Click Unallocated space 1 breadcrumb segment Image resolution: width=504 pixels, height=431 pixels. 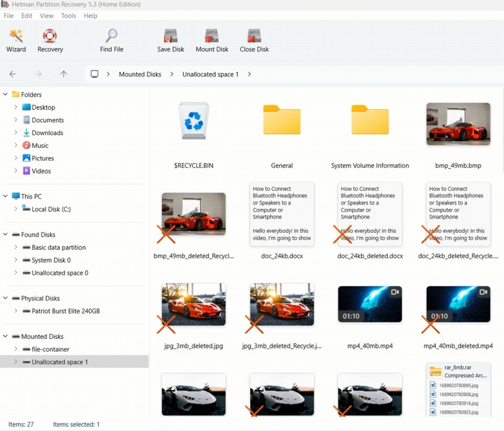(210, 75)
